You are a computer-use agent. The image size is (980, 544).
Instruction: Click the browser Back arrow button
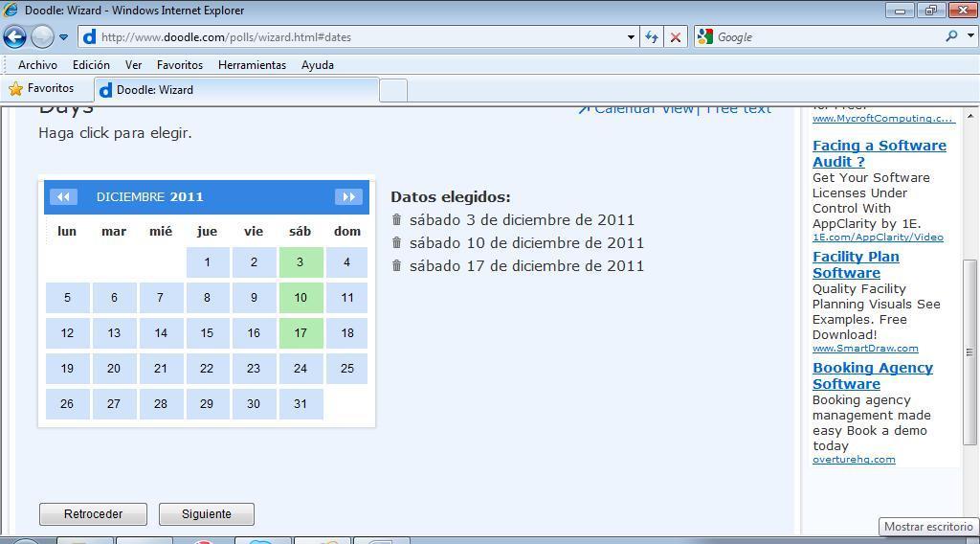click(14, 37)
